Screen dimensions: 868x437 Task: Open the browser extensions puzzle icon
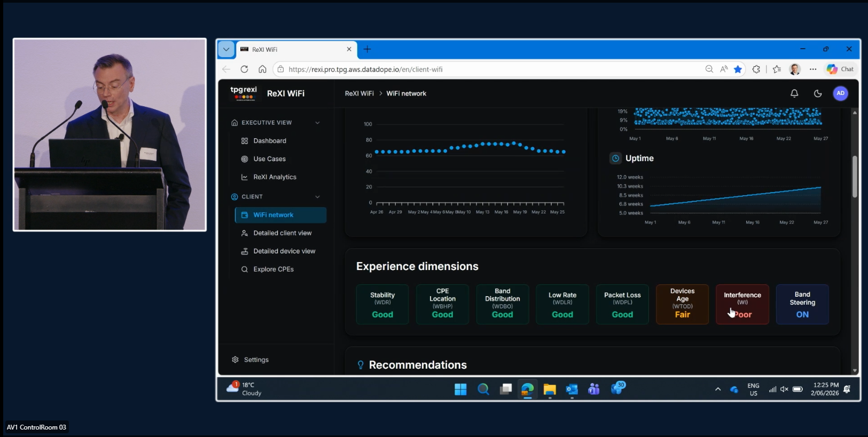coord(756,69)
